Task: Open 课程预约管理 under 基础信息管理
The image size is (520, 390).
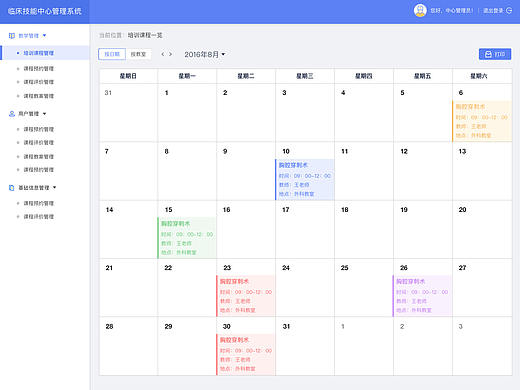Action: 39,203
